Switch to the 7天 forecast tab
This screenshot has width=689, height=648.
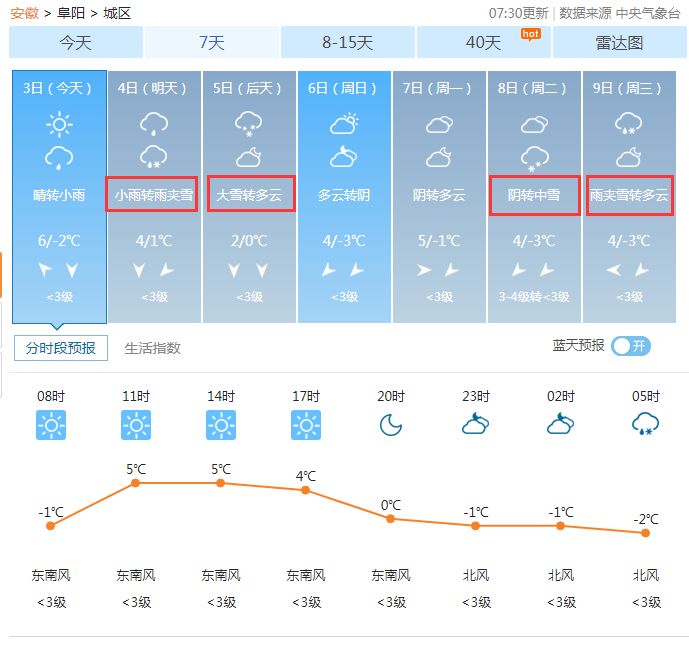(211, 43)
